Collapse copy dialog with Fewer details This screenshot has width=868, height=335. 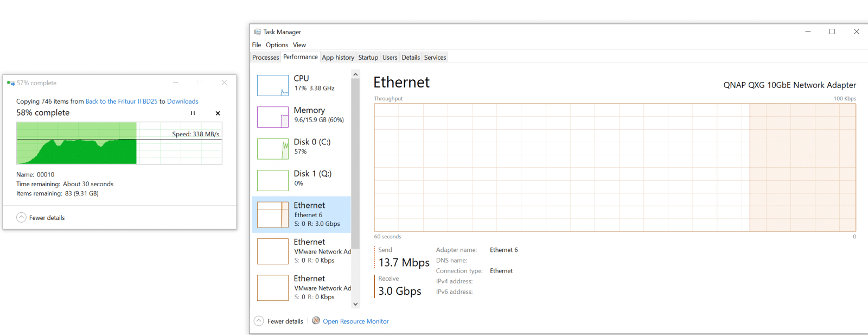click(41, 218)
